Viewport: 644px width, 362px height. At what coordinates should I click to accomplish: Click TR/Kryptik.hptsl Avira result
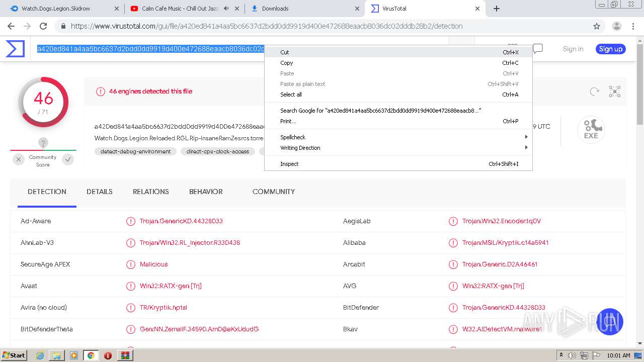click(164, 308)
